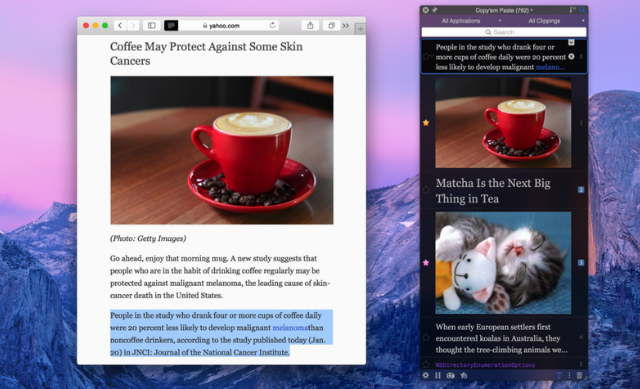Click Safari's Share button

pyautogui.click(x=310, y=25)
